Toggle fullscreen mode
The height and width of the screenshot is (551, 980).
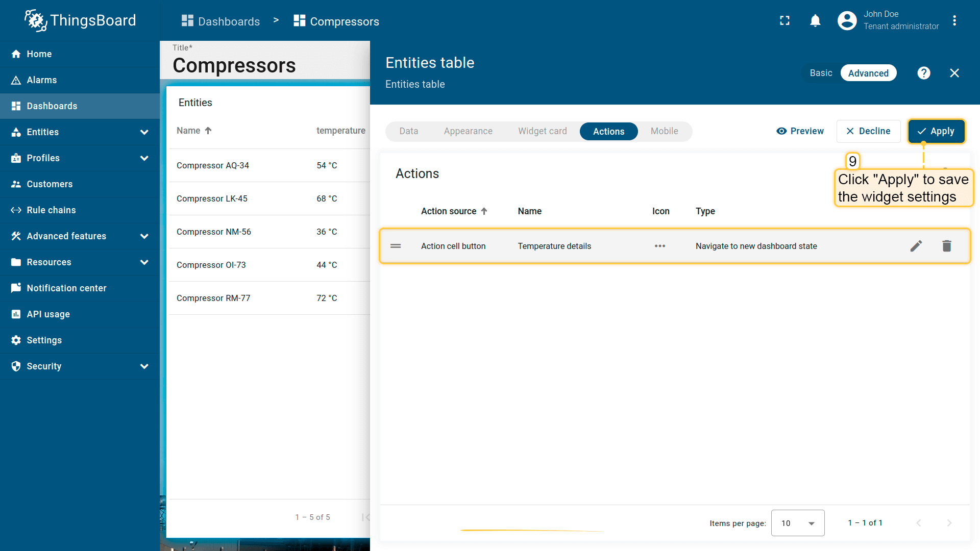click(785, 20)
